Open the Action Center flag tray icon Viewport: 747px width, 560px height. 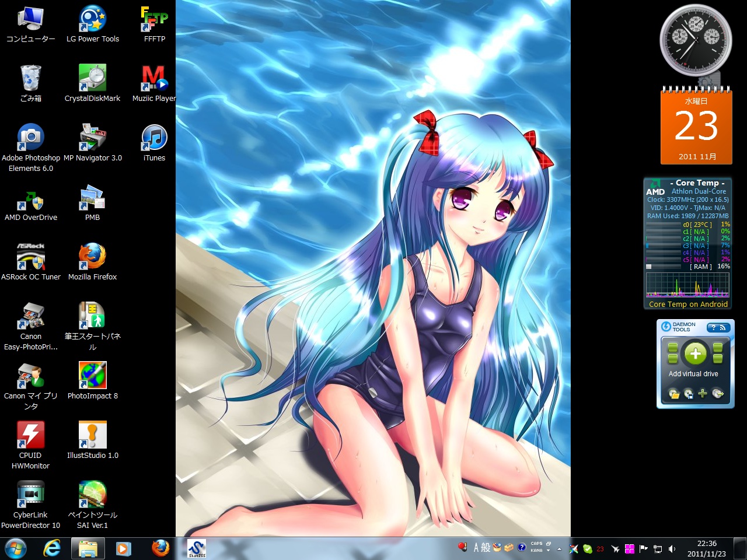(x=644, y=549)
